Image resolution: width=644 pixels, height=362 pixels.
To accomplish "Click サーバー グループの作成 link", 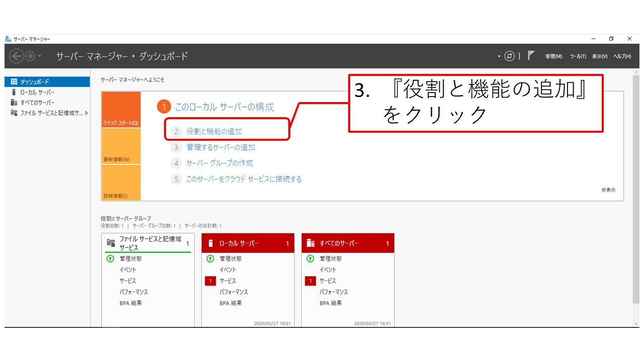I will click(219, 163).
